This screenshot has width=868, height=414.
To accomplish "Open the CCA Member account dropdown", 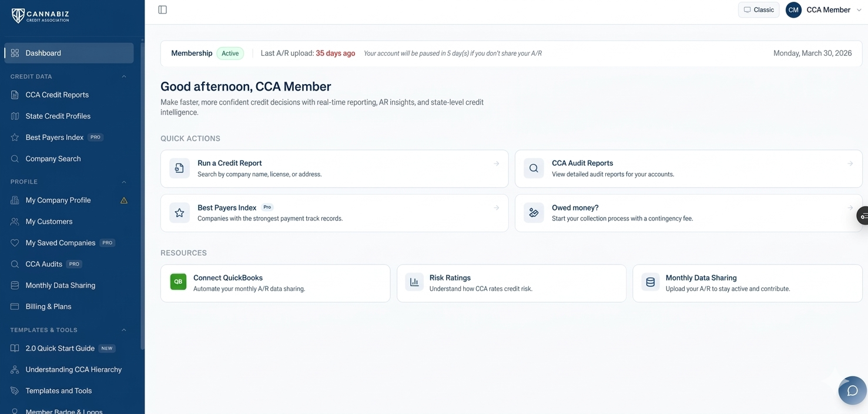I will coord(825,10).
